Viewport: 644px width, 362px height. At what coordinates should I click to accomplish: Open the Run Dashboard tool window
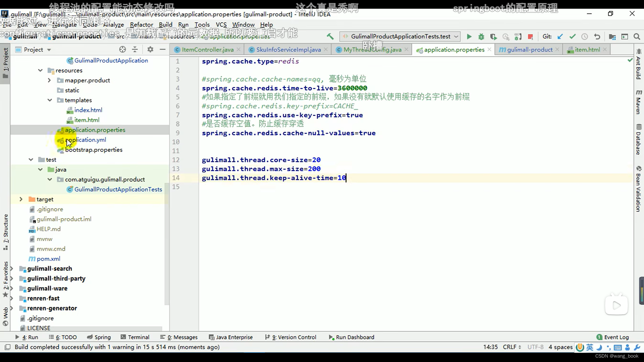(352, 337)
